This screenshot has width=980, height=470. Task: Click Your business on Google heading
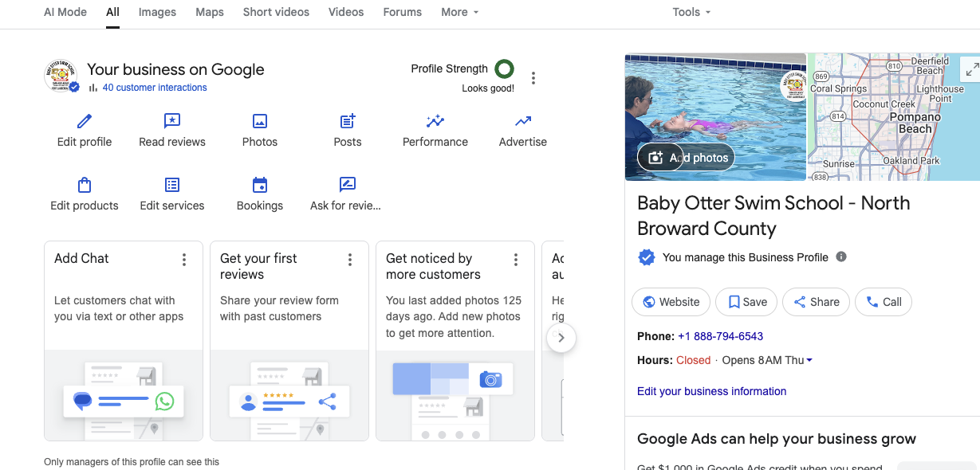tap(175, 69)
